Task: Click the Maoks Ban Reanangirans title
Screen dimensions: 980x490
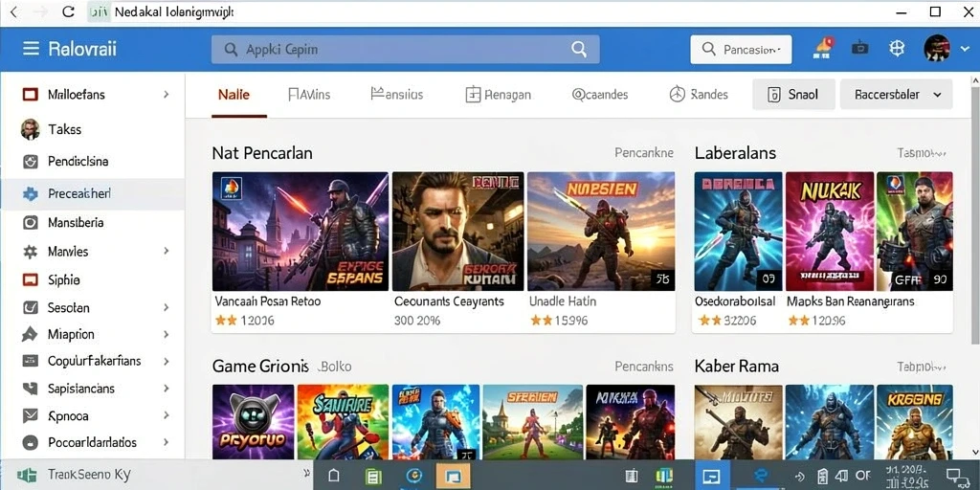Action: pos(850,301)
